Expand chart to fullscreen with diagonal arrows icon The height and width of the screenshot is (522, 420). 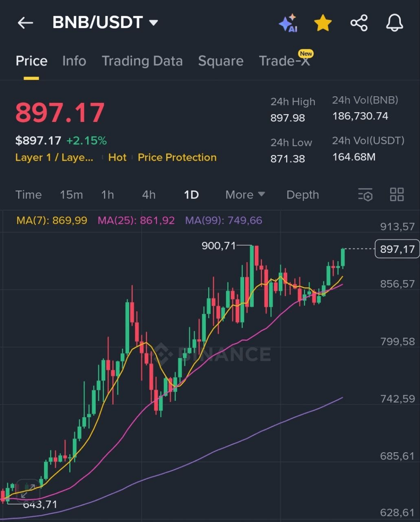tap(28, 490)
